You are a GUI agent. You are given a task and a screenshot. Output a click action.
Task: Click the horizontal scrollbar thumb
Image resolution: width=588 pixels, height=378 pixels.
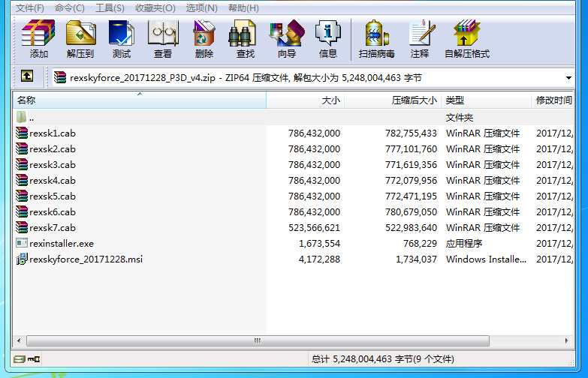(258, 341)
